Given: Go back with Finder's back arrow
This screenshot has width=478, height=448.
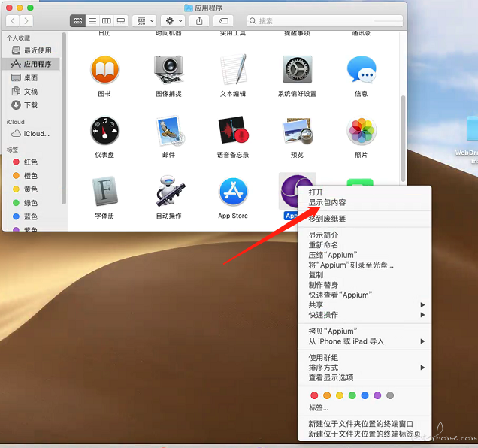Looking at the screenshot, I should tap(13, 21).
